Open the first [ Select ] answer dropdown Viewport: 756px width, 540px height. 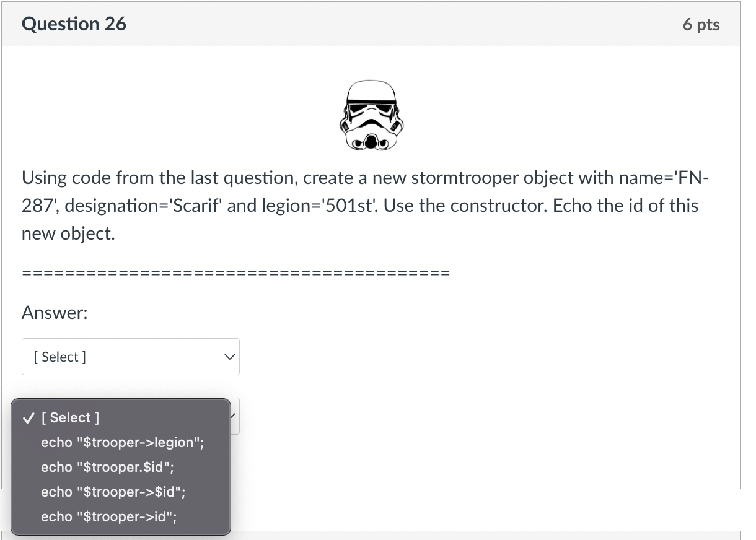coord(131,357)
